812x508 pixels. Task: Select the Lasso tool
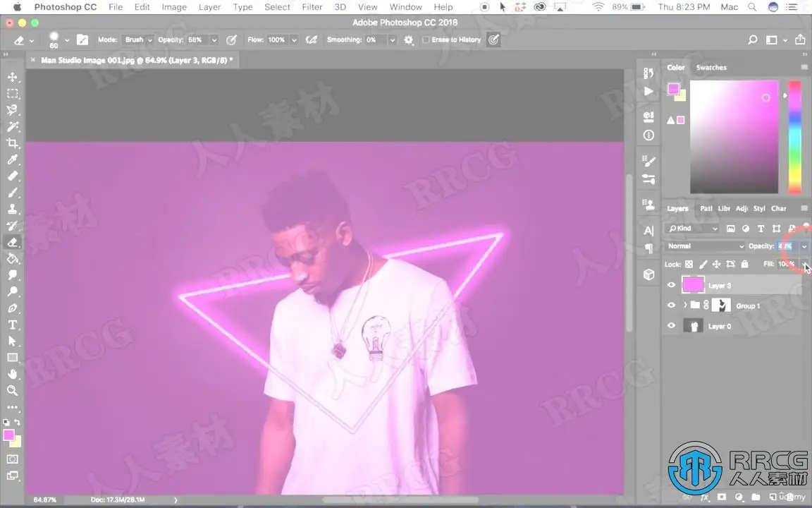pyautogui.click(x=13, y=110)
